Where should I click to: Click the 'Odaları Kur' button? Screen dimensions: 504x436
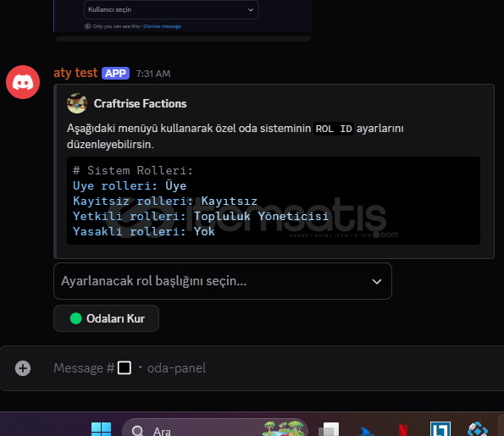[x=107, y=318]
